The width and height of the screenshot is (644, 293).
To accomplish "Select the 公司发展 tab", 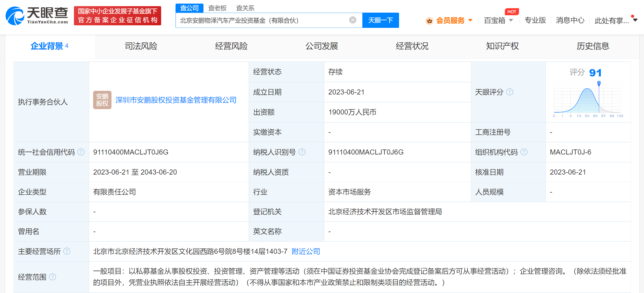I will (322, 46).
